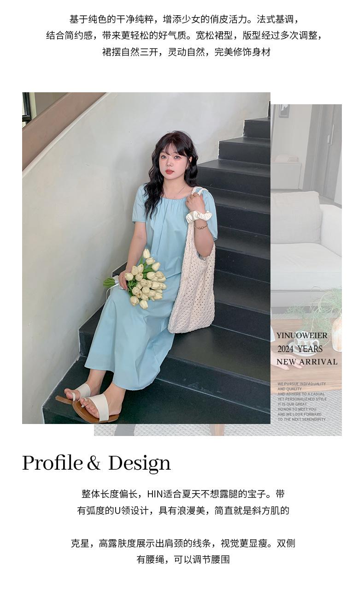Open the faded sofa background photo

pyautogui.click(x=306, y=269)
